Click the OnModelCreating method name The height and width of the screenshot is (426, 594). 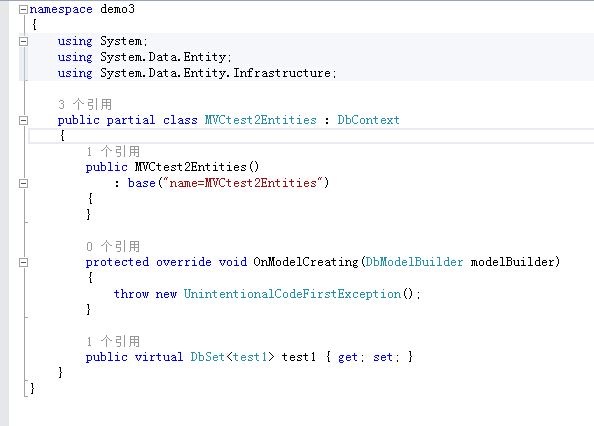coord(306,262)
